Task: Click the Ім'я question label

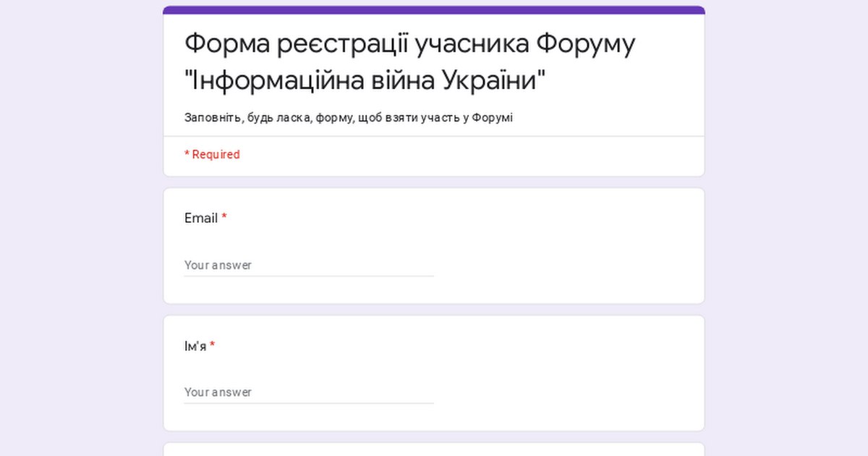Action: (195, 346)
